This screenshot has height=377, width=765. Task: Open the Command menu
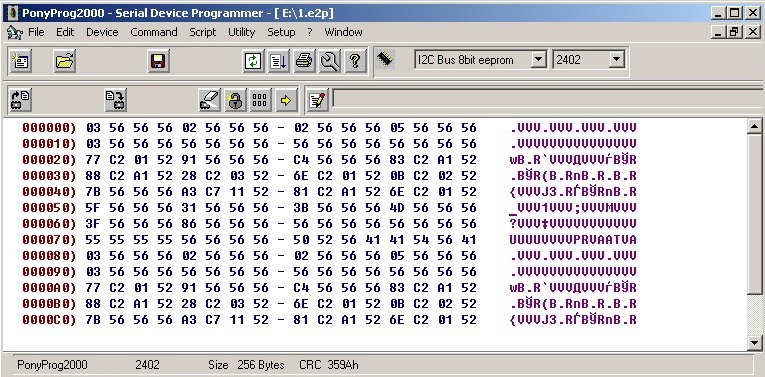(x=154, y=32)
